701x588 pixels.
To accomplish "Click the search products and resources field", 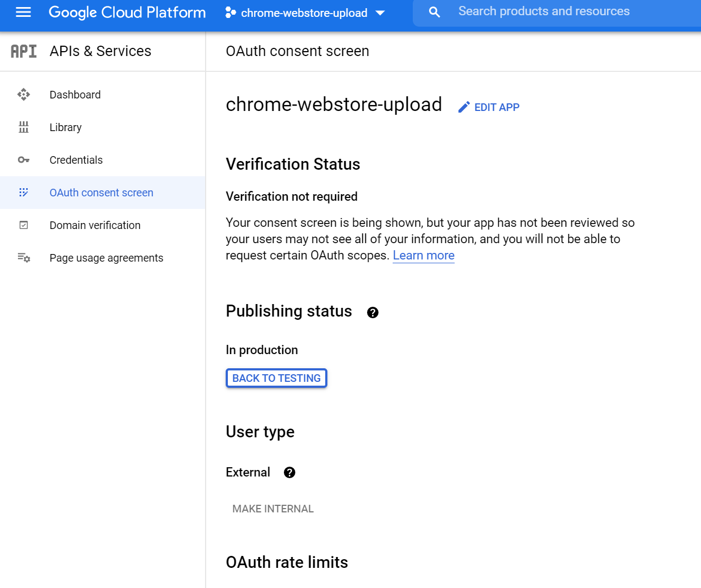I will point(544,12).
